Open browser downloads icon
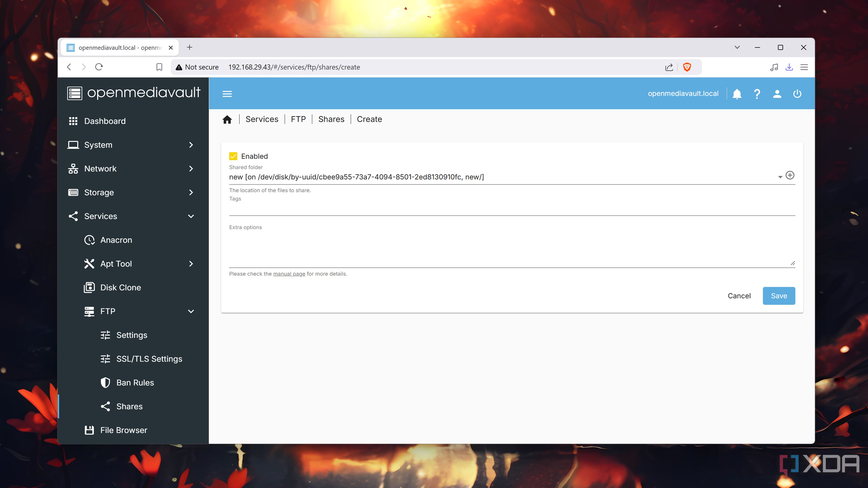868x488 pixels. [x=789, y=67]
